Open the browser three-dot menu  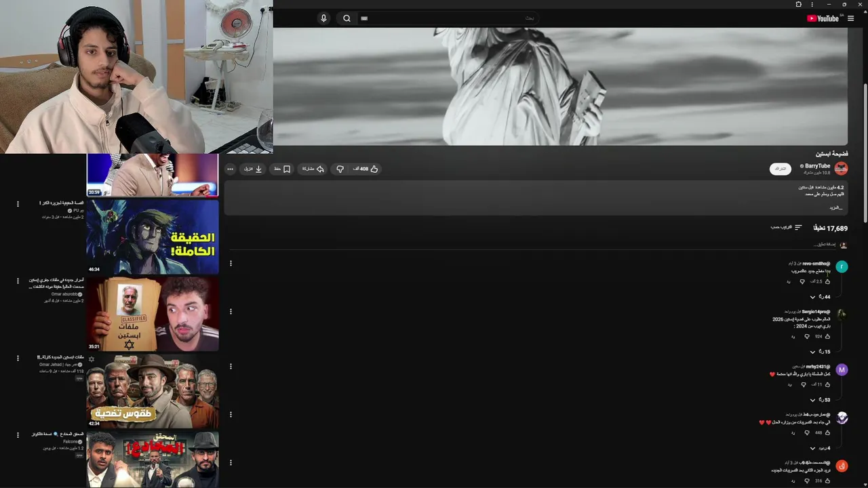click(813, 4)
